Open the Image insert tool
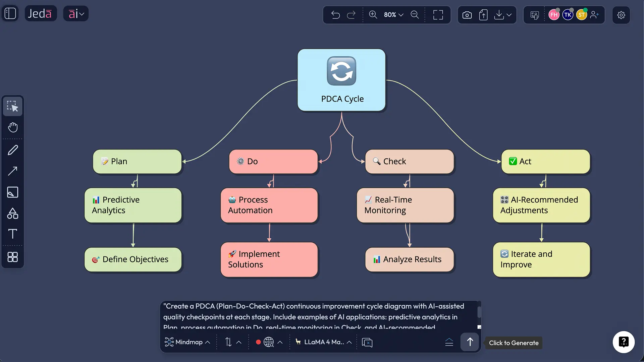644x362 pixels. click(x=13, y=192)
